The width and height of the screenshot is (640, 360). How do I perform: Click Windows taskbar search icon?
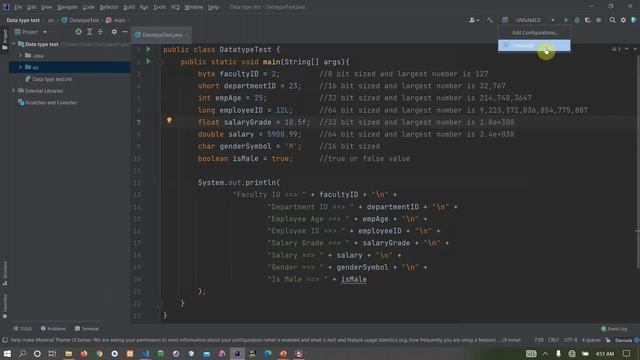pyautogui.click(x=22, y=353)
